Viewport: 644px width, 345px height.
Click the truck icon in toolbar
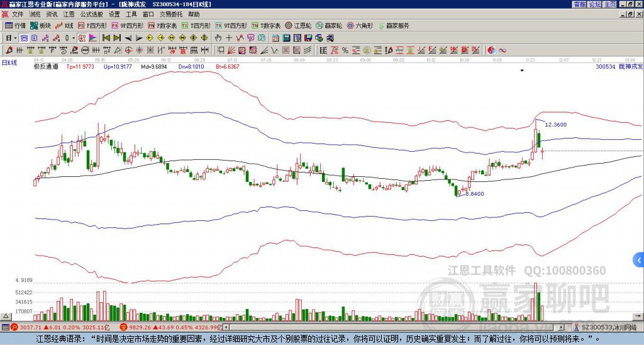(330, 38)
